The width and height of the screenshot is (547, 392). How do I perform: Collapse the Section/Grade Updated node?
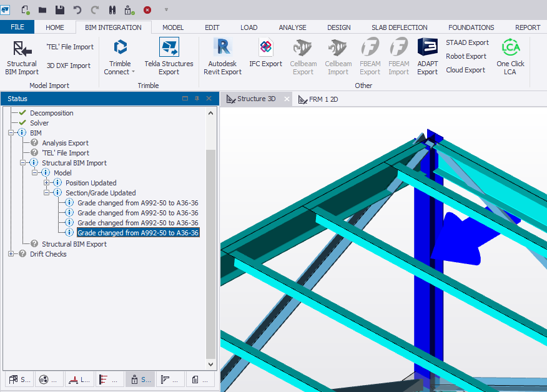(x=47, y=193)
